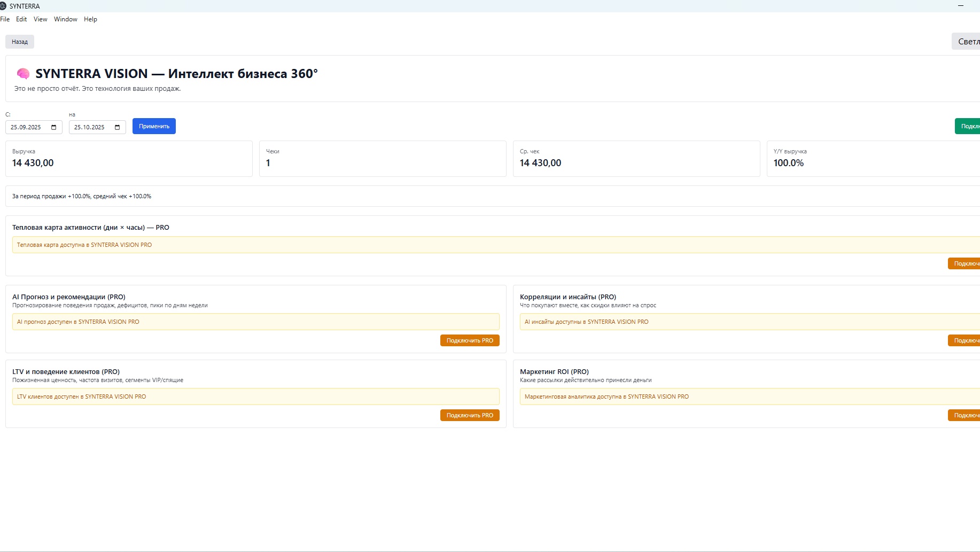Click the SYNTERRA title bar text

point(25,6)
